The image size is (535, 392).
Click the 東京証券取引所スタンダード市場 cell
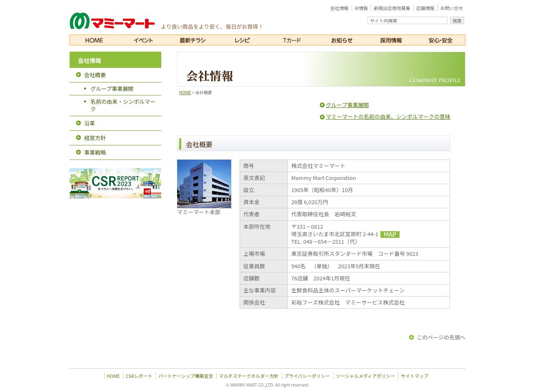tap(369, 254)
